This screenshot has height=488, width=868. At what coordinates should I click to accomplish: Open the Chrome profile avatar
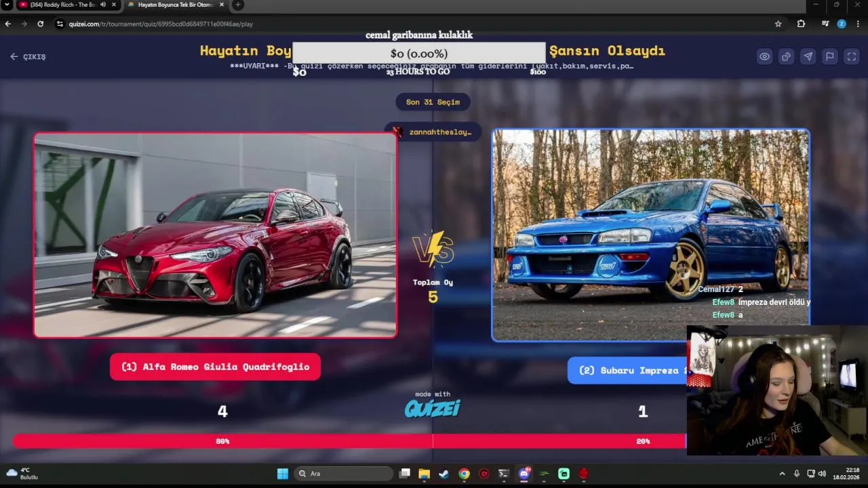tap(842, 24)
